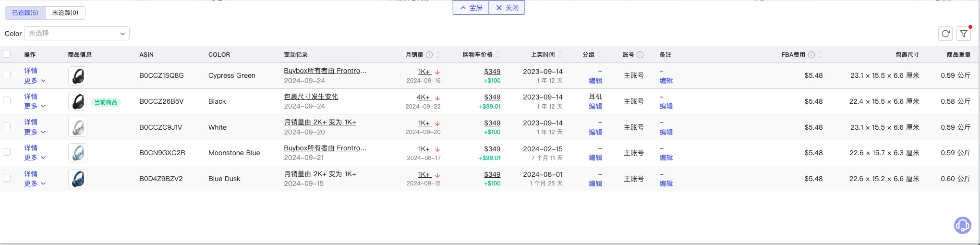
Task: Open the 包裹尺寸发生变化 change record
Action: (x=311, y=97)
